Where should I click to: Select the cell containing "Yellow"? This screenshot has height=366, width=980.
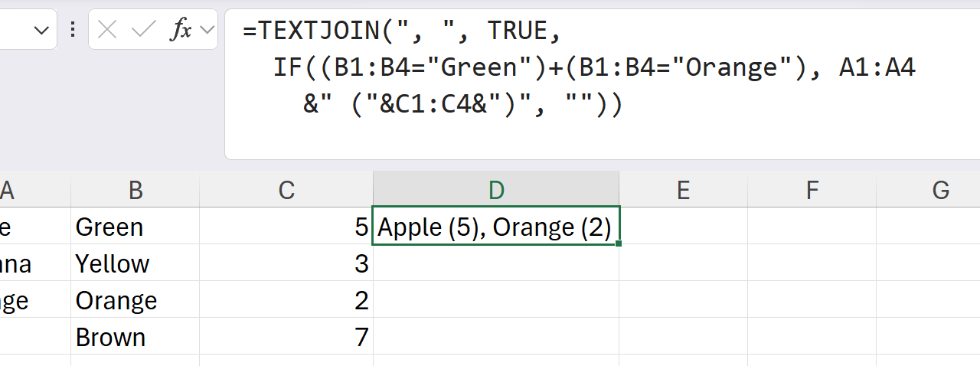point(136,263)
